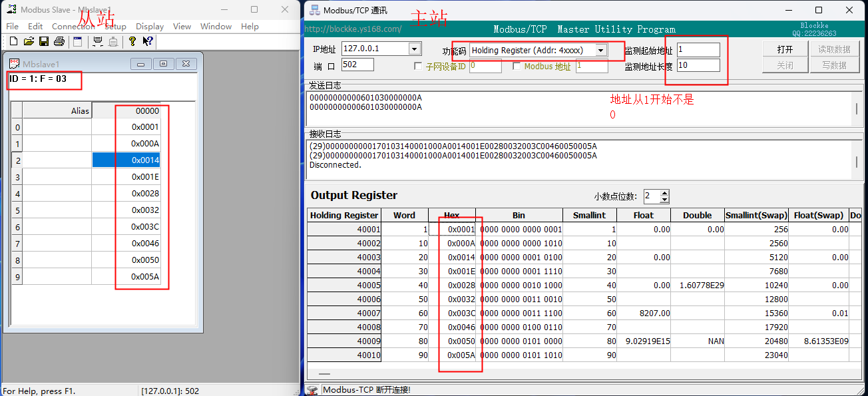Click the 打开 button
This screenshot has height=396, width=868.
point(785,49)
